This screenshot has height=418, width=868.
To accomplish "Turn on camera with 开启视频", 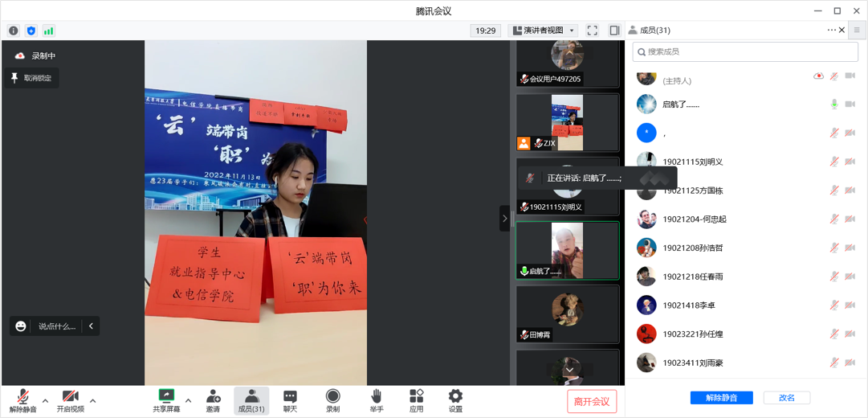I will coord(70,397).
